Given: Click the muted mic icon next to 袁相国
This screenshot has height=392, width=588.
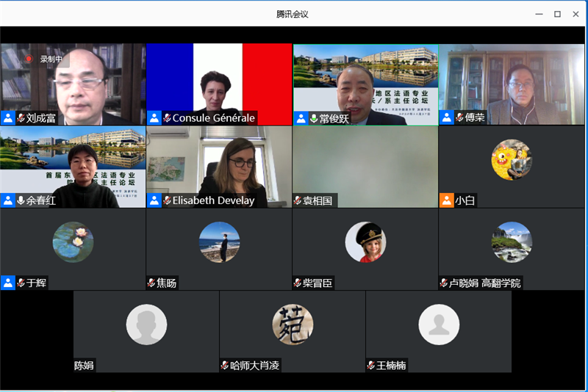Looking at the screenshot, I should 298,200.
